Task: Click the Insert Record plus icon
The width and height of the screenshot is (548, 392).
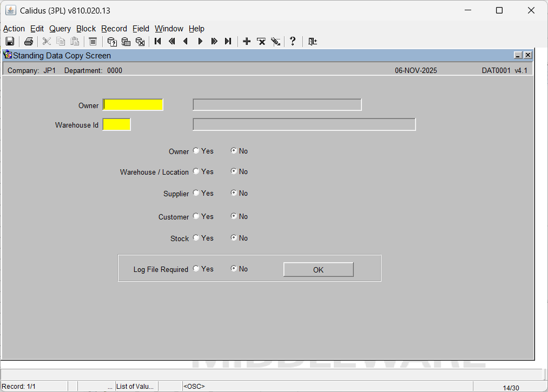Action: pos(247,42)
